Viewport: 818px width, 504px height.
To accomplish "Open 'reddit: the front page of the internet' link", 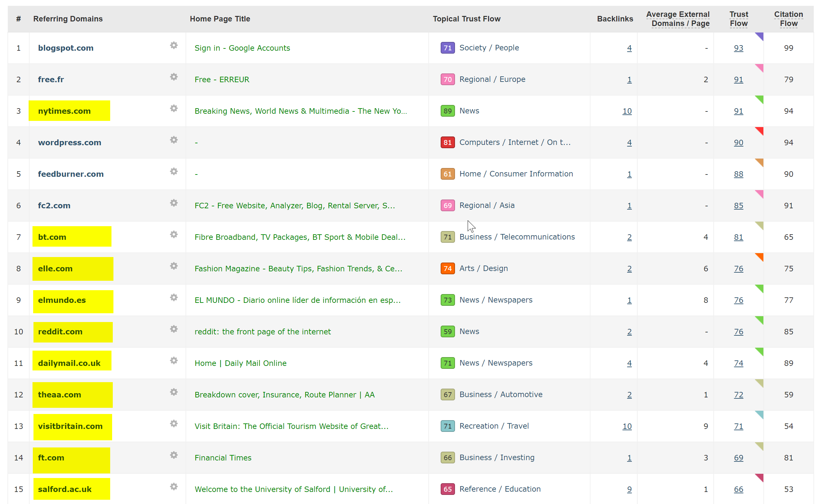I will tap(263, 332).
